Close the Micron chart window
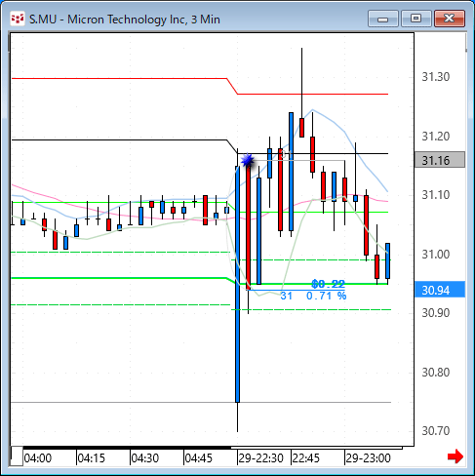475x476 pixels. coord(450,19)
